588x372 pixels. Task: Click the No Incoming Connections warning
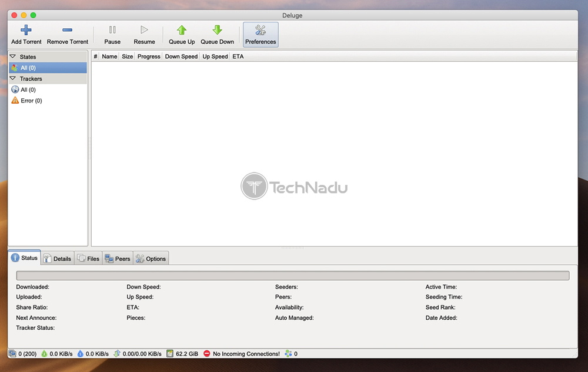point(242,354)
